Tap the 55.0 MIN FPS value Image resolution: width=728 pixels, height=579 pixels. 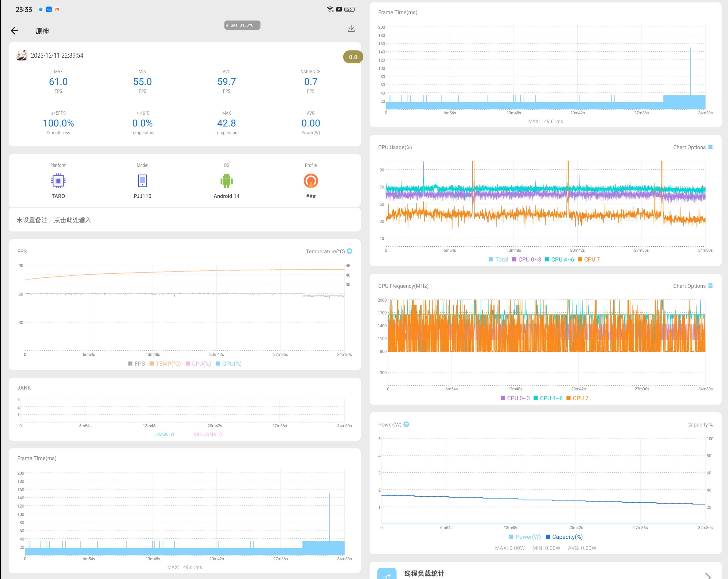click(142, 82)
